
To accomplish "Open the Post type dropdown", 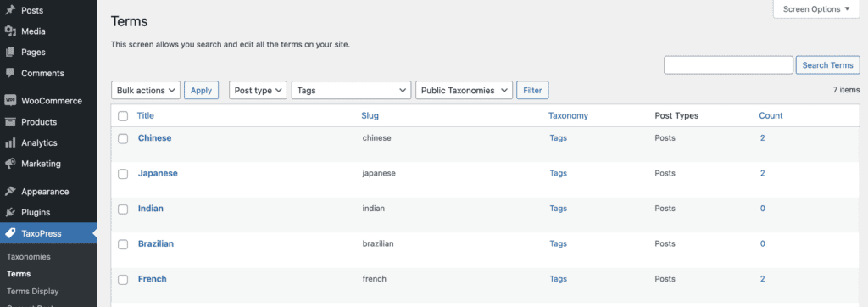I will pyautogui.click(x=258, y=91).
